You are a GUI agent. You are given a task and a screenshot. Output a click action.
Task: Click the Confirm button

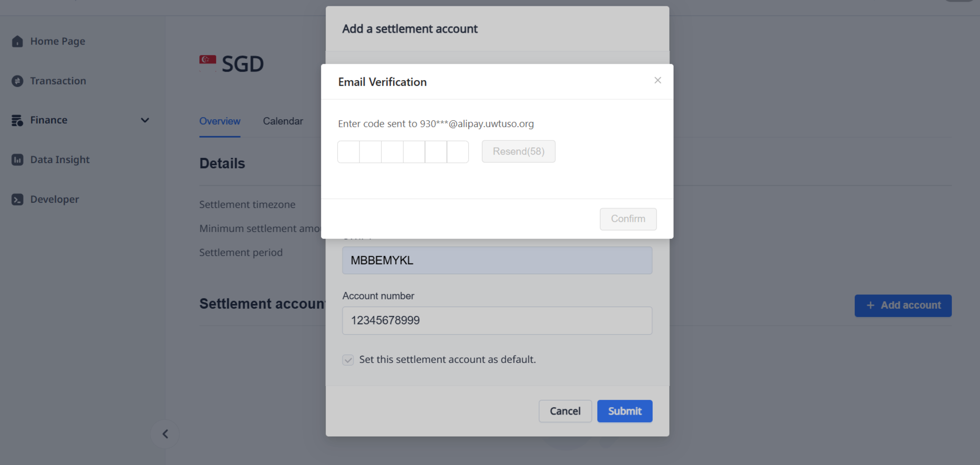click(x=628, y=219)
